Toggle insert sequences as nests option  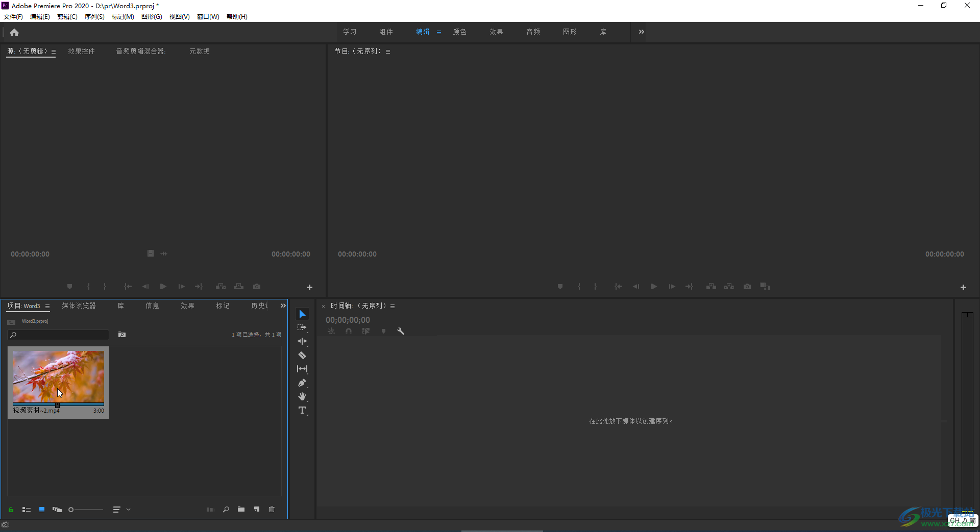pyautogui.click(x=331, y=331)
